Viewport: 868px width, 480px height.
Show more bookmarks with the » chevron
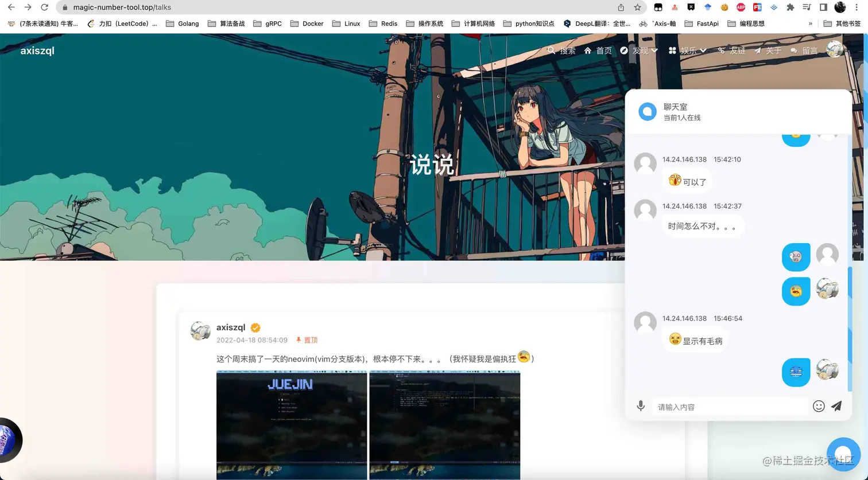pyautogui.click(x=810, y=24)
